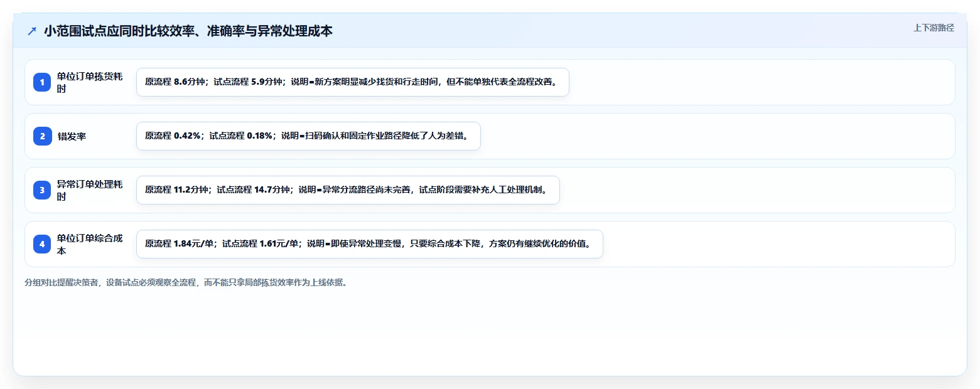Select the number 2 step badge
The width and height of the screenshot is (980, 389).
pyautogui.click(x=42, y=136)
